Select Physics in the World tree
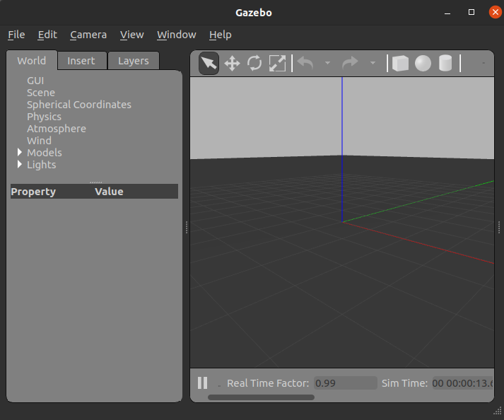 coord(44,117)
